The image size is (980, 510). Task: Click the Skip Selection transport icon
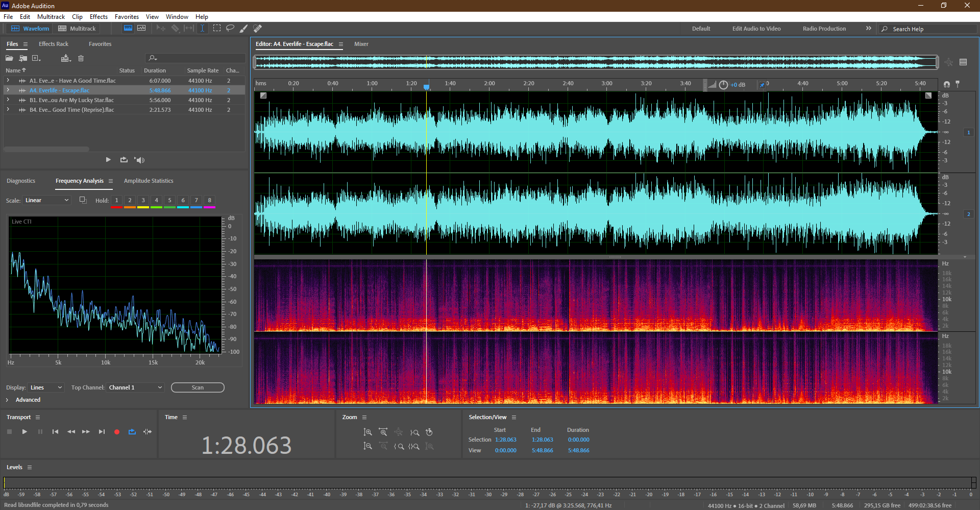coord(148,432)
